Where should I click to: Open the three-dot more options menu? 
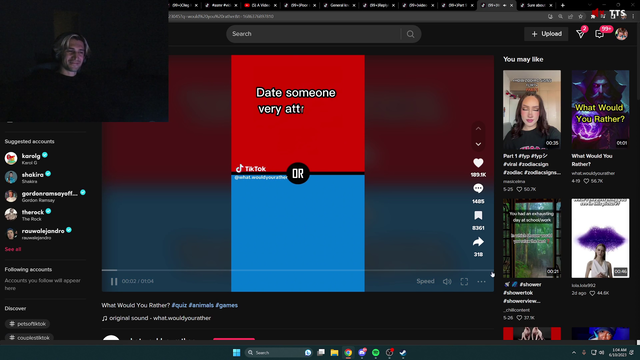tap(481, 282)
